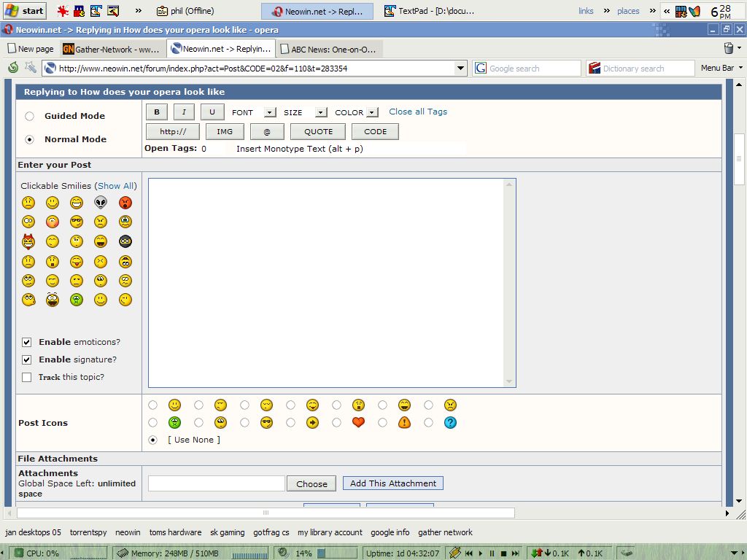Select radio for heart post icon
This screenshot has width=747, height=560.
pos(336,422)
